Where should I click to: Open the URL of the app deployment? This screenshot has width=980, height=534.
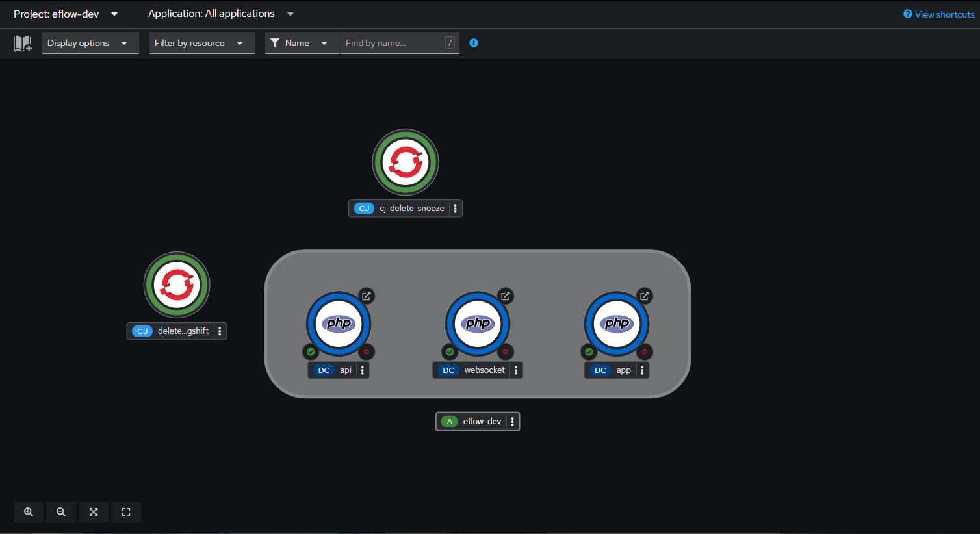645,296
